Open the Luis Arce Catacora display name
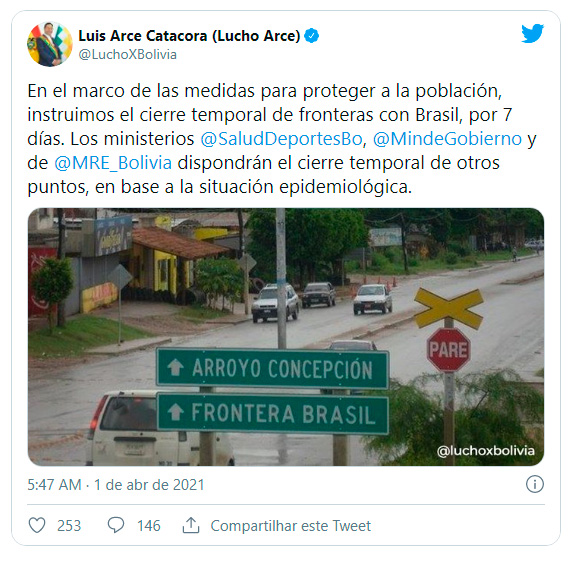Image resolution: width=568 pixels, height=563 pixels. (x=189, y=36)
